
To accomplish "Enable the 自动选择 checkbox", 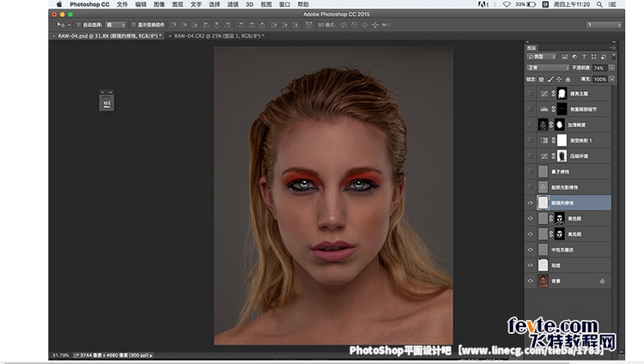I will click(77, 25).
